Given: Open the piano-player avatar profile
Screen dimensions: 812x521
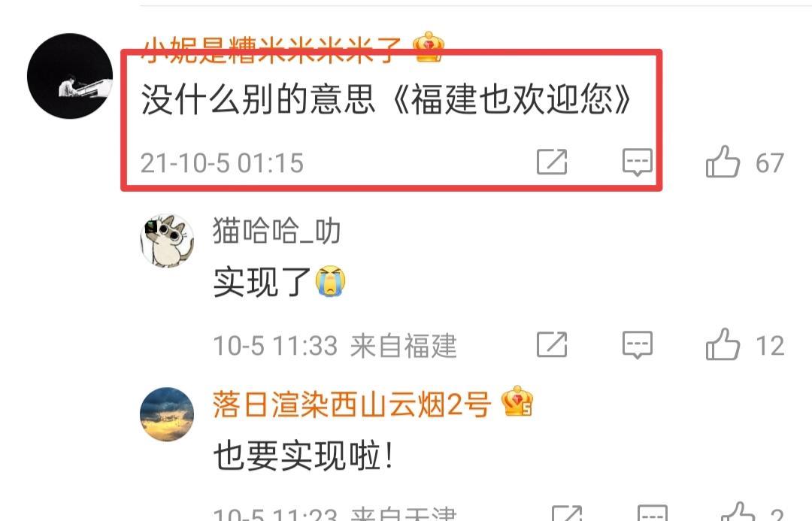Looking at the screenshot, I should pyautogui.click(x=70, y=76).
